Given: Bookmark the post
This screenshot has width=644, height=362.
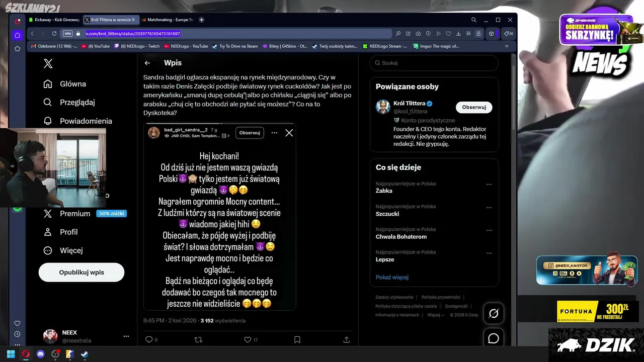Looking at the screenshot, I should pyautogui.click(x=297, y=339).
